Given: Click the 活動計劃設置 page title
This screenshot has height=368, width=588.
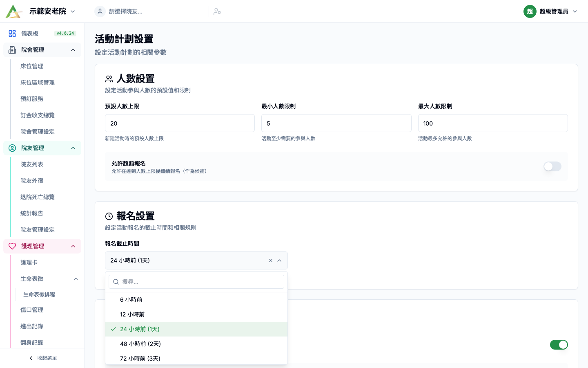Looking at the screenshot, I should [124, 39].
